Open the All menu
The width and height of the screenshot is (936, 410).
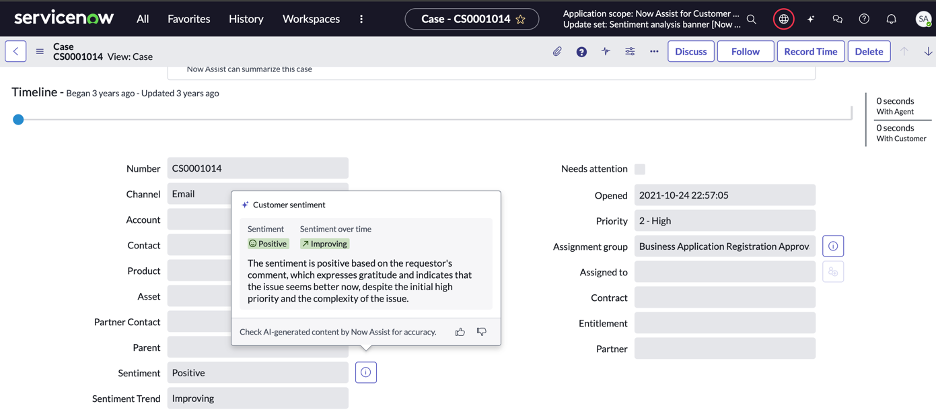coord(143,19)
